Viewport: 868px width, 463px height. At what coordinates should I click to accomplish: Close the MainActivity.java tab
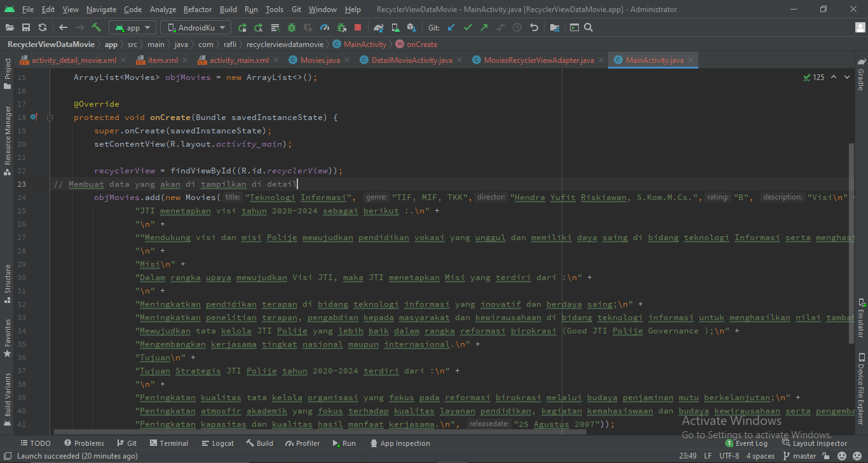point(691,60)
